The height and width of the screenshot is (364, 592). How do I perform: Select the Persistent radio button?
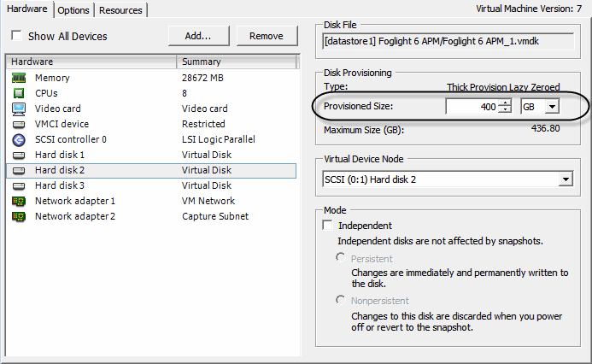pos(341,257)
